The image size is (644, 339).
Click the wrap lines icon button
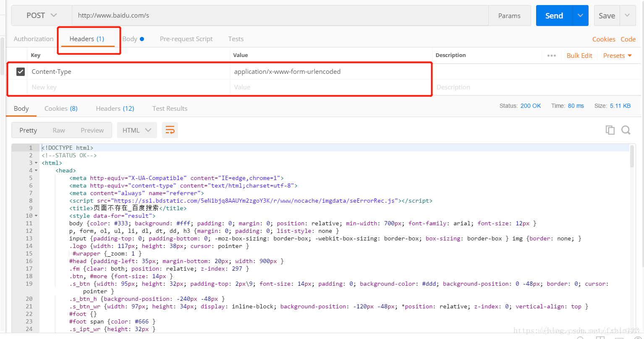pos(170,130)
